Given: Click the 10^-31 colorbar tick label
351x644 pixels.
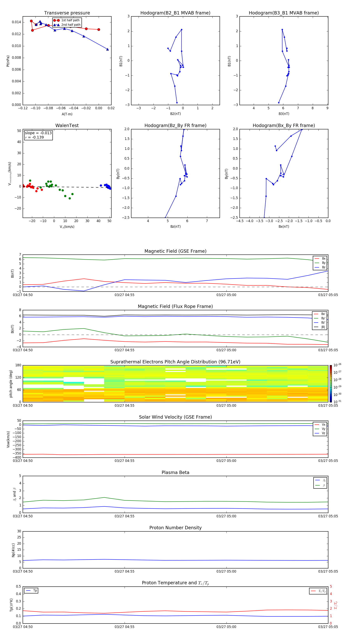Looking at the screenshot, I should point(337,402).
